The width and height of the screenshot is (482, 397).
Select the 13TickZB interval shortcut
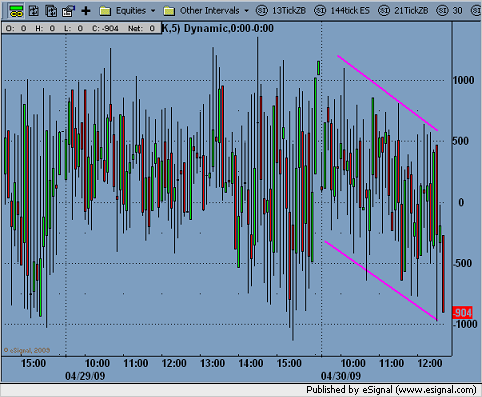point(289,11)
